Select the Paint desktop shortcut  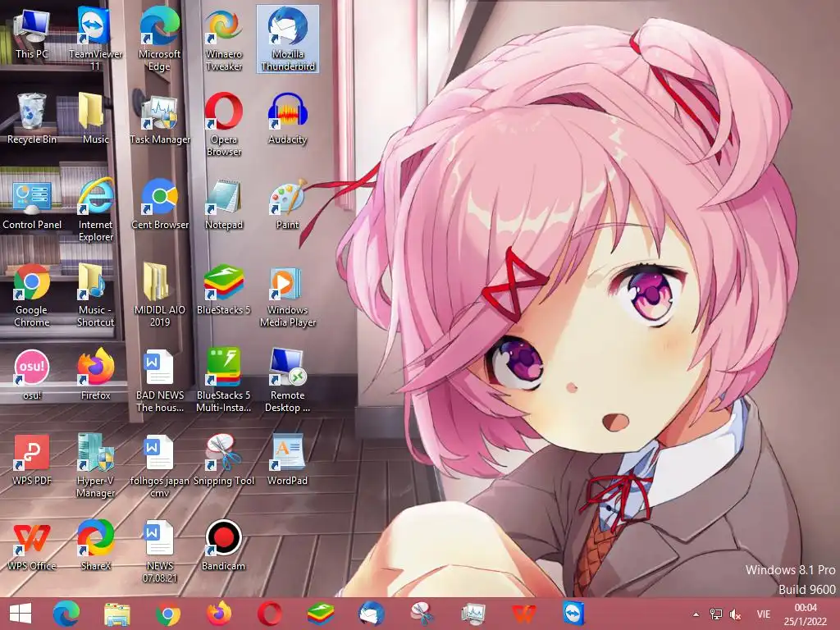[x=288, y=204]
